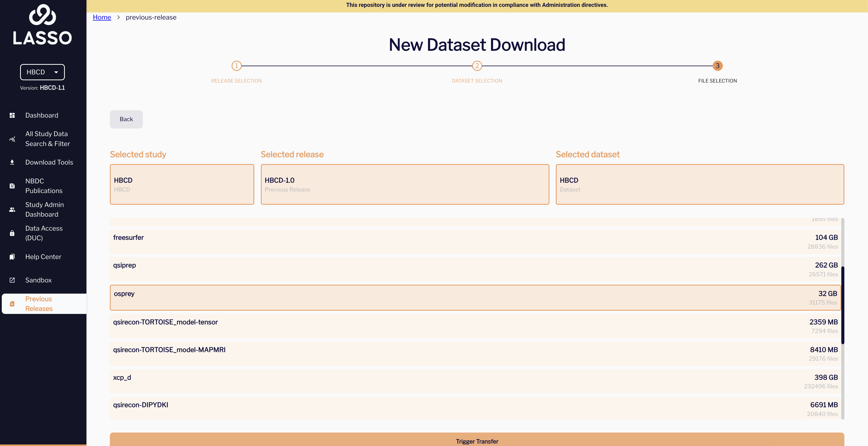Click the LASSO logo
This screenshot has height=446, width=868.
pos(42,25)
